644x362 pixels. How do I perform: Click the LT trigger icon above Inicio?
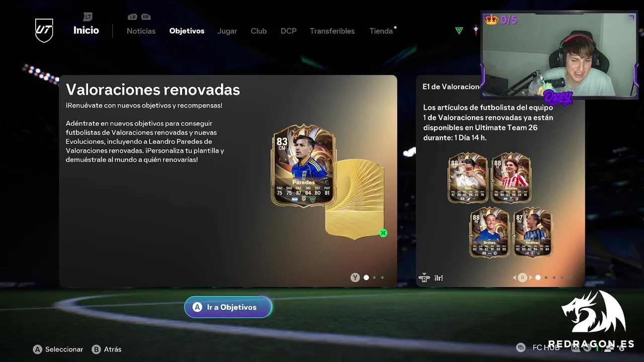[x=88, y=17]
